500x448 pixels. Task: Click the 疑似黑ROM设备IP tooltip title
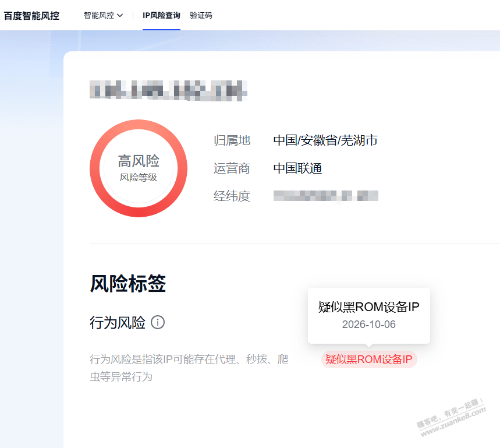point(369,306)
